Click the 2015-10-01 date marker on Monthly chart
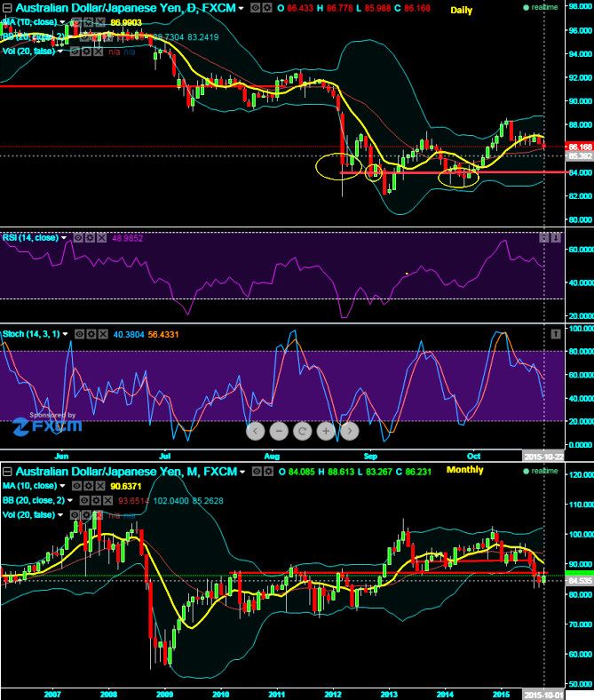The image size is (594, 700). (543, 695)
